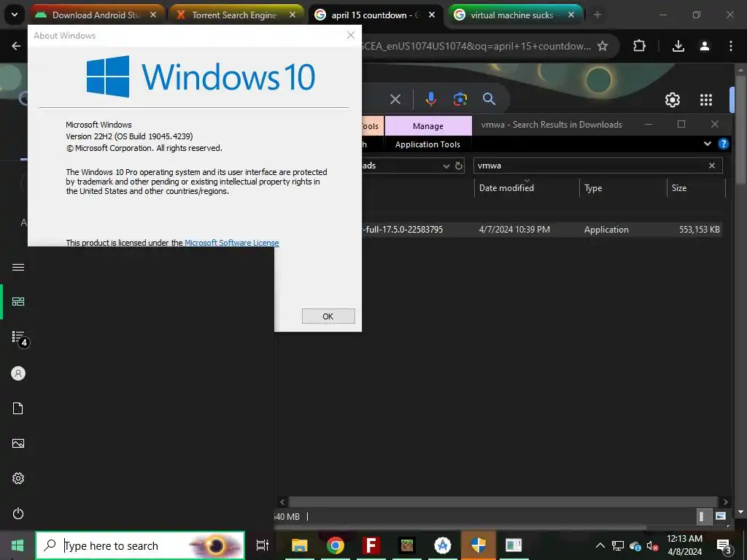Click OK in the About Windows dialog
The width and height of the screenshot is (747, 560).
[x=328, y=316]
